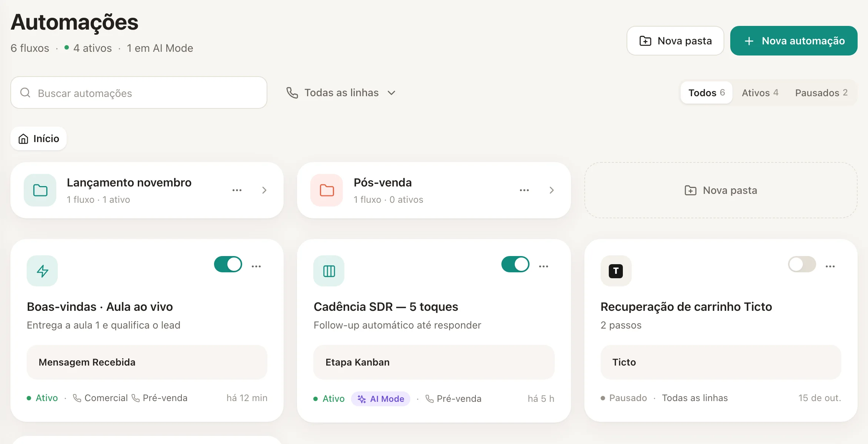Screen dimensions: 868x444
Task: Click the Ticto logo icon on Recuperação card
Action: (x=616, y=271)
